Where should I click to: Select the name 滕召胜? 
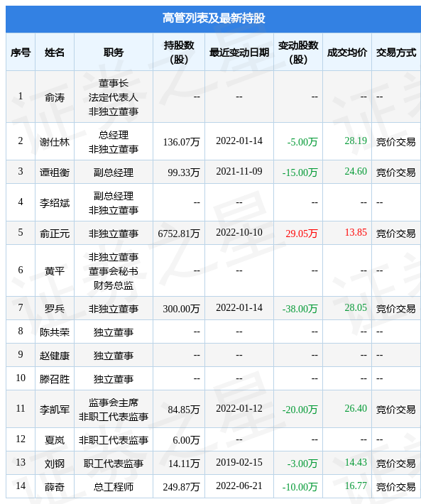pyautogui.click(x=55, y=379)
